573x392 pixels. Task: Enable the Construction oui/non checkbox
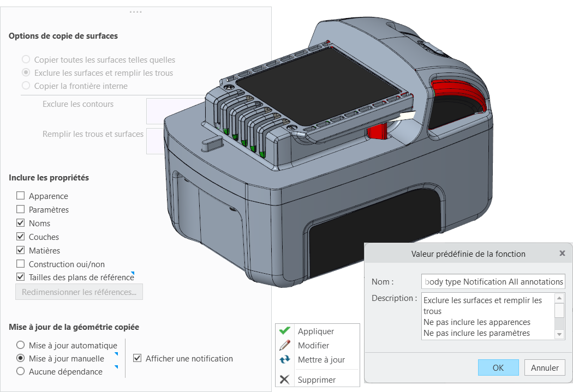tap(21, 263)
